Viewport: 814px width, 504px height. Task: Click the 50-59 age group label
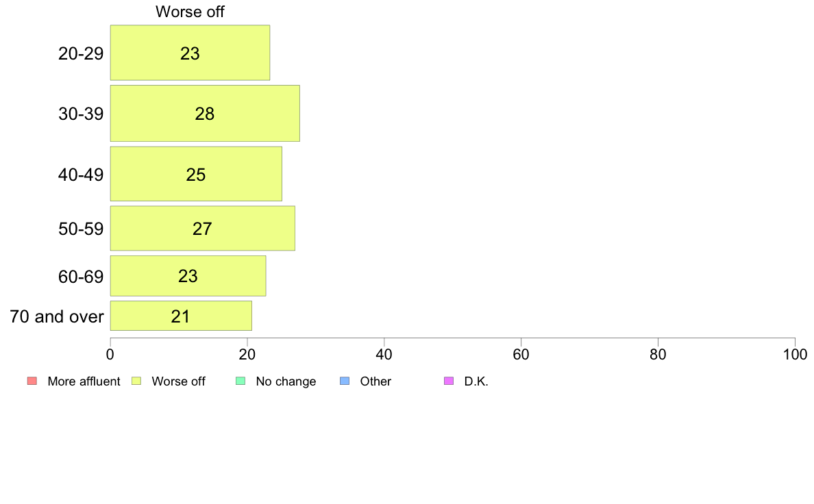point(81,229)
